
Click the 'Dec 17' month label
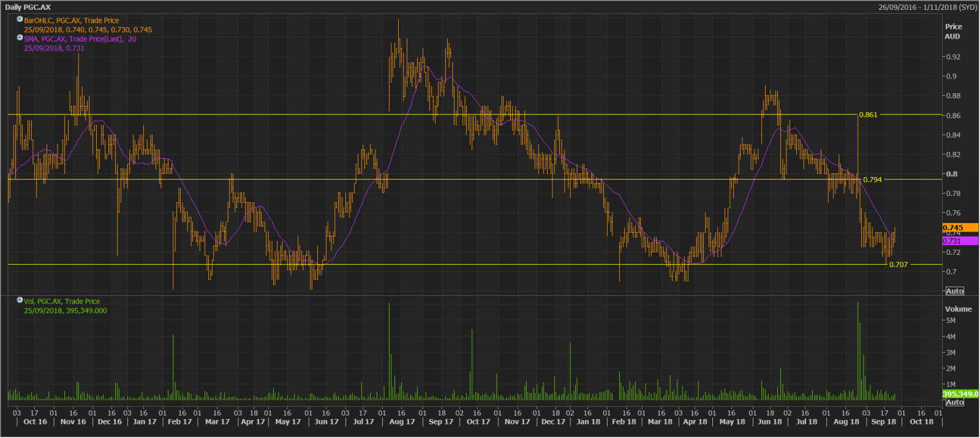coord(553,421)
